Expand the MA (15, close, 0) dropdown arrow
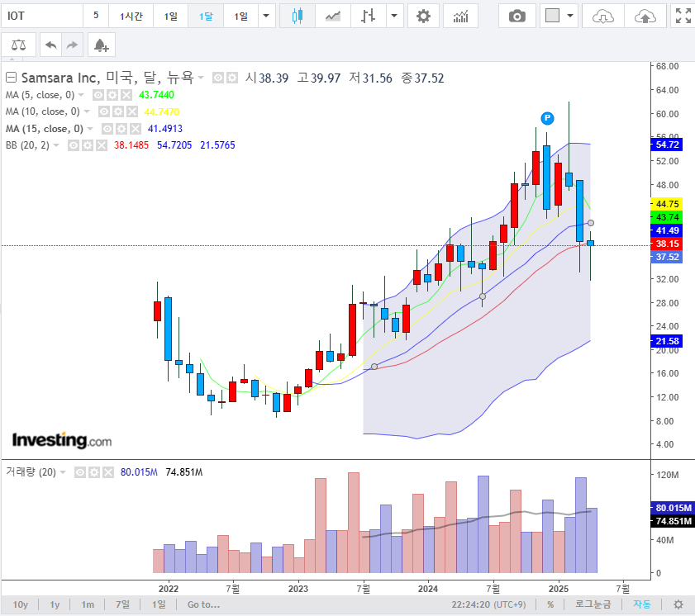The height and width of the screenshot is (616, 695). click(x=90, y=129)
